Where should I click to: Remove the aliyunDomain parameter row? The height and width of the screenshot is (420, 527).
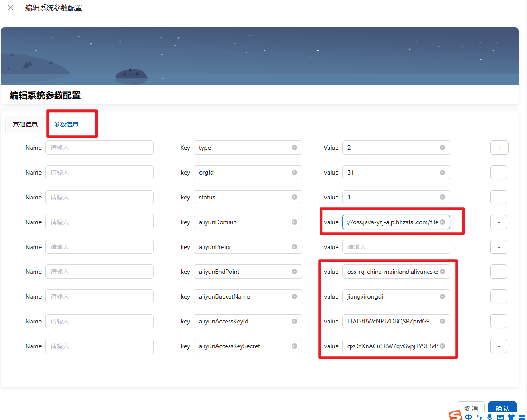[x=499, y=222]
